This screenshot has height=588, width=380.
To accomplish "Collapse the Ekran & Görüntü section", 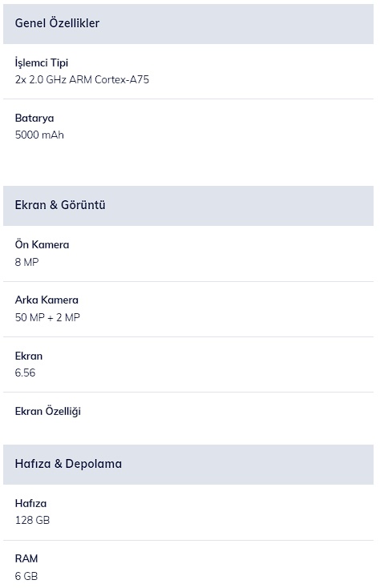I will click(188, 206).
